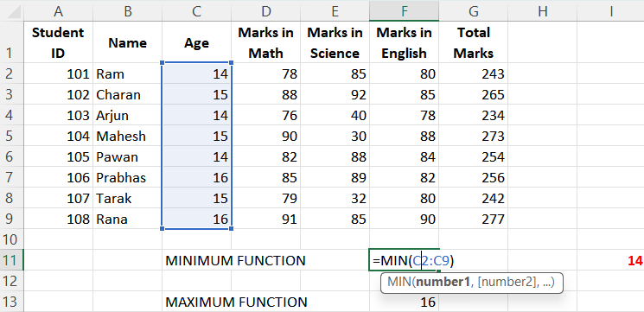
Task: Click the Name header cell
Action: pos(128,42)
